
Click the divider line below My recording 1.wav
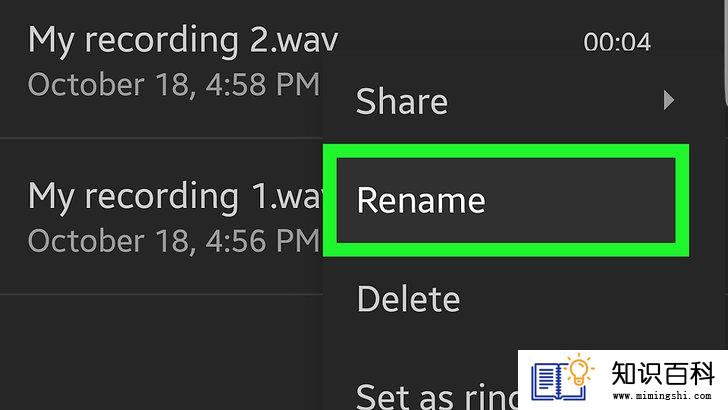(161, 294)
